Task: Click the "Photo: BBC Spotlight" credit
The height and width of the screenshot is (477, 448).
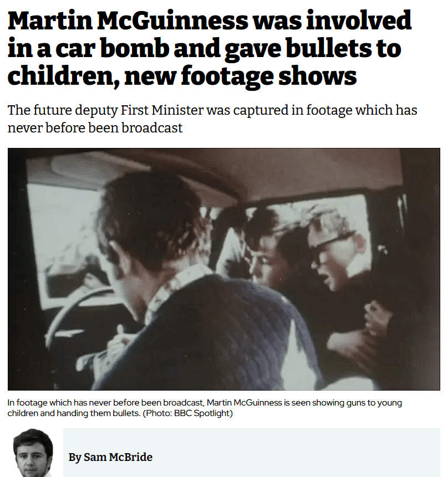Action: 187,413
